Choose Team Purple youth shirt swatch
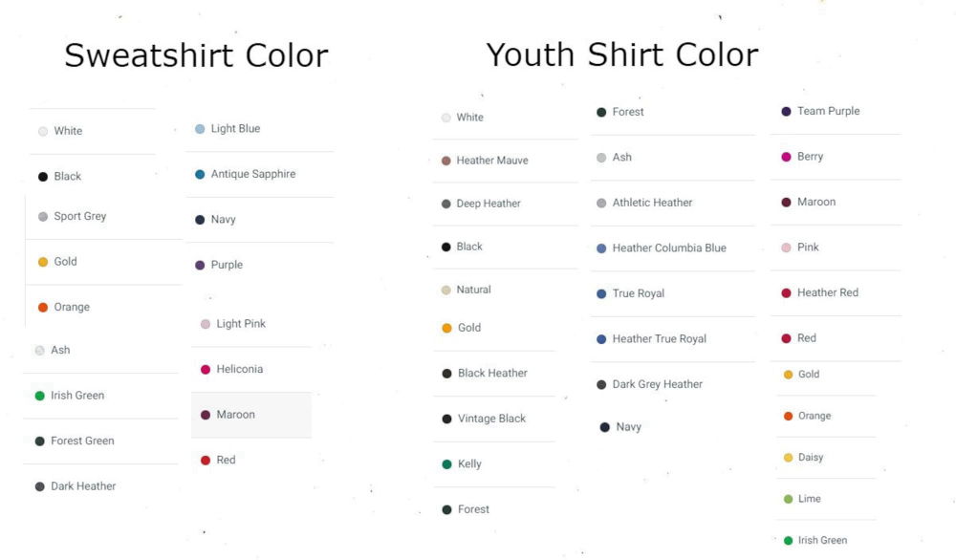 (786, 112)
